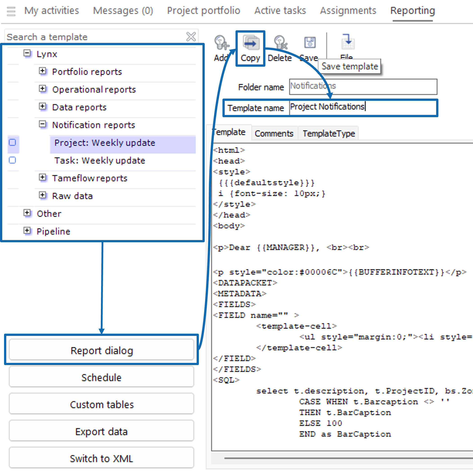
Task: Click the horizontal scrollbar under the editor
Action: coord(348,458)
